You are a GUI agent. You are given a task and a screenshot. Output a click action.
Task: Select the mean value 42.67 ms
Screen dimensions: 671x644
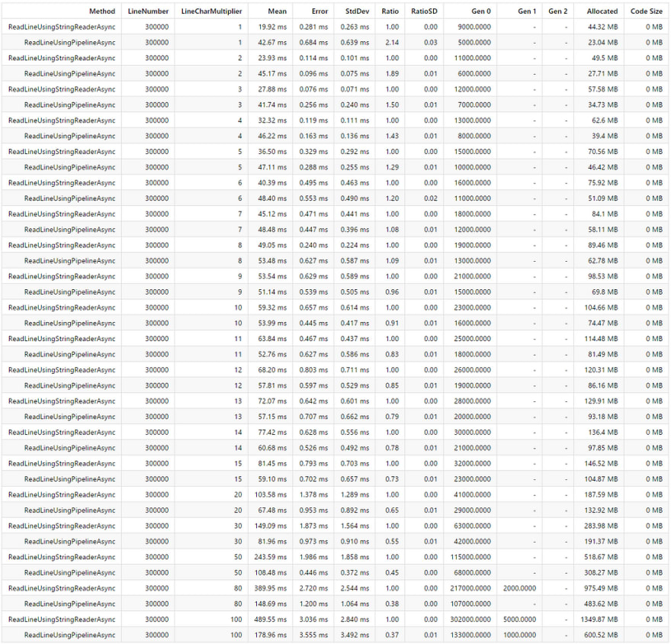(273, 43)
